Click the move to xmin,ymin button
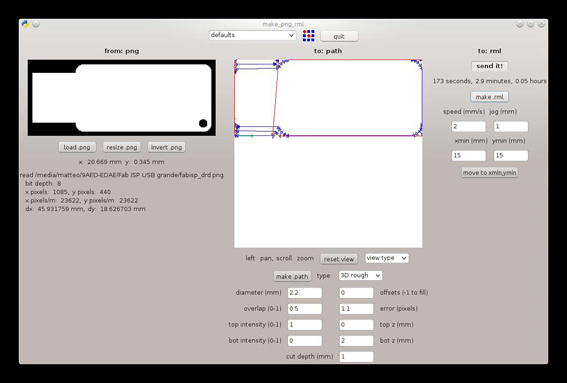 pyautogui.click(x=490, y=173)
